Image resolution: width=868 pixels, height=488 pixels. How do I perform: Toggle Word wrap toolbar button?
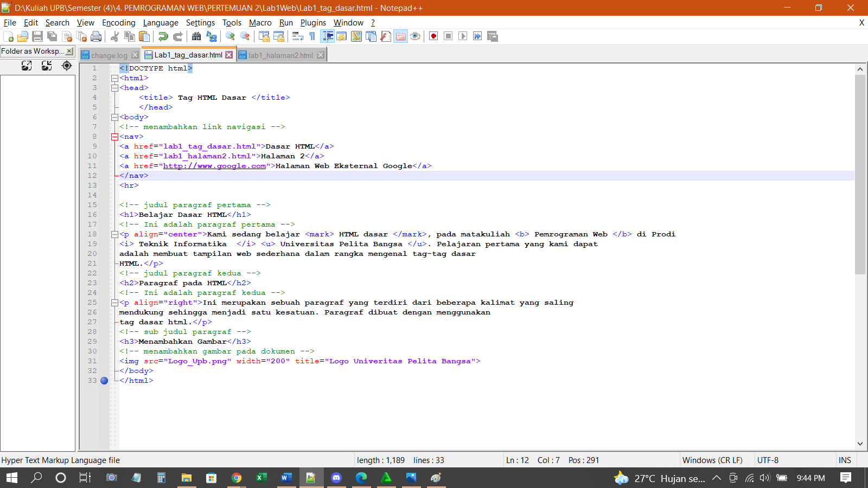click(297, 36)
